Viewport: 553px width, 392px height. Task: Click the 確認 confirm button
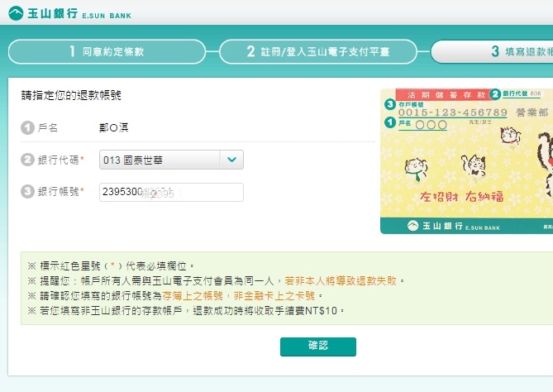(318, 347)
